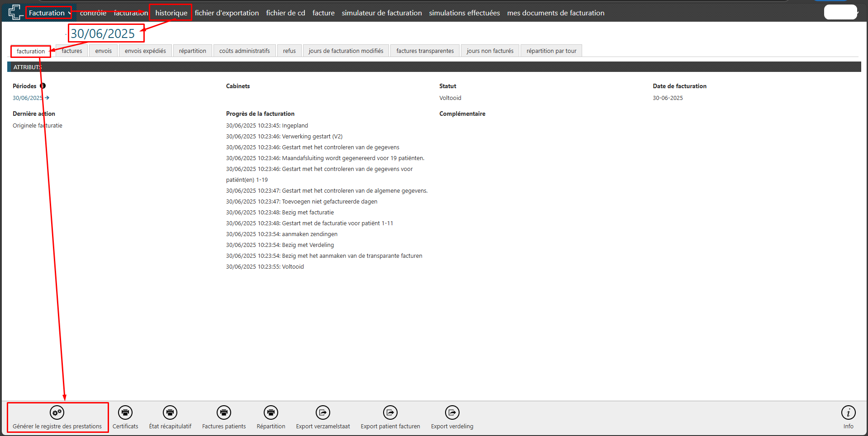
Task: Click the Export verzamelstaat label
Action: [323, 426]
